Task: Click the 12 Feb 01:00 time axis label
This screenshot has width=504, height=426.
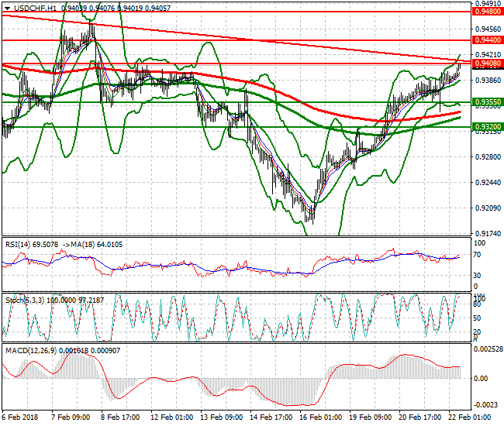Action: coord(171,417)
